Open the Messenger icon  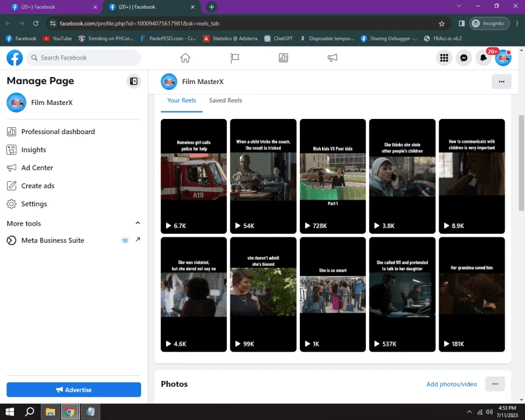coord(464,58)
